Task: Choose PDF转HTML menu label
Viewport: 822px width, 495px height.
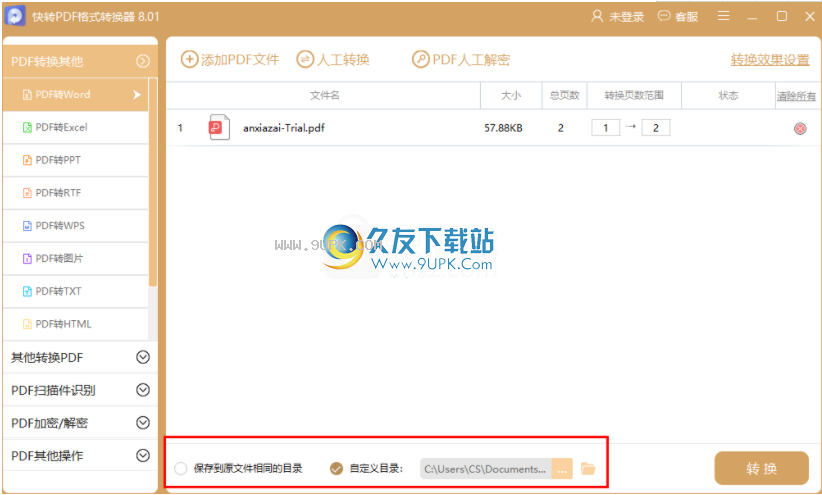Action: point(63,324)
